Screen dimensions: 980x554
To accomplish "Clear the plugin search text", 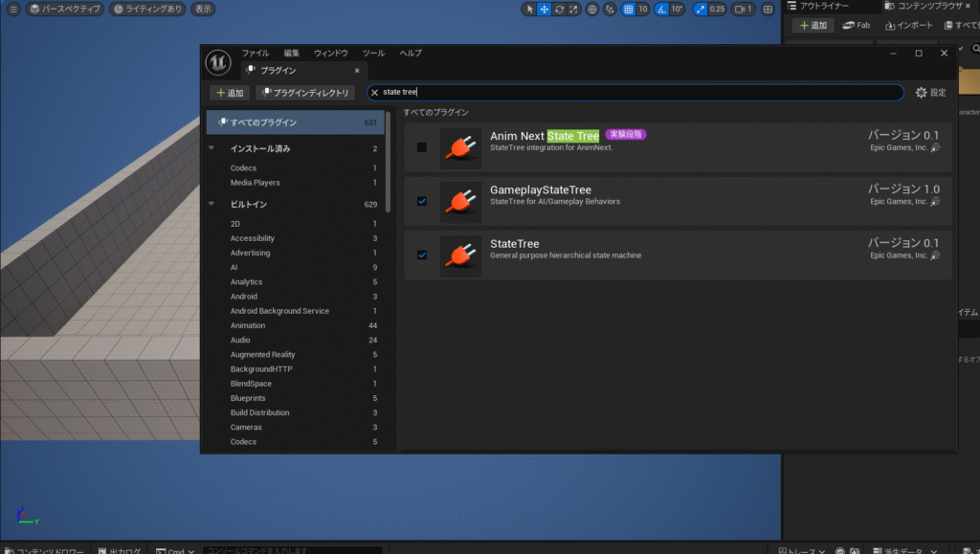I will 374,93.
